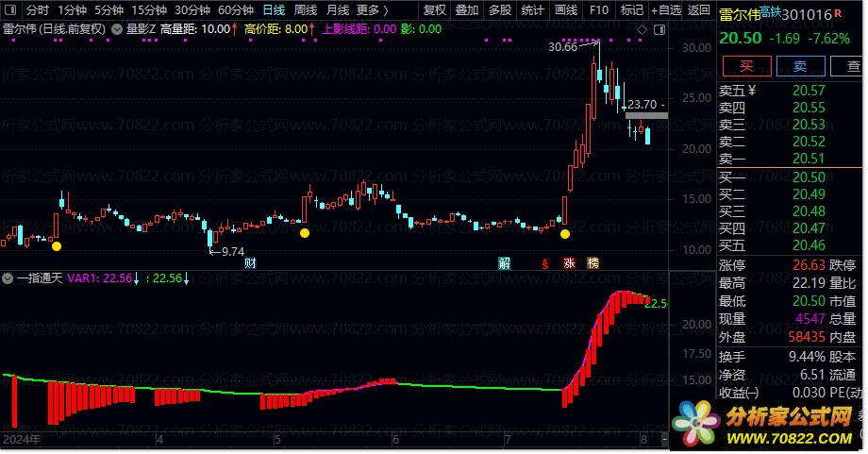Select 买四 price 20.47

coord(809,228)
